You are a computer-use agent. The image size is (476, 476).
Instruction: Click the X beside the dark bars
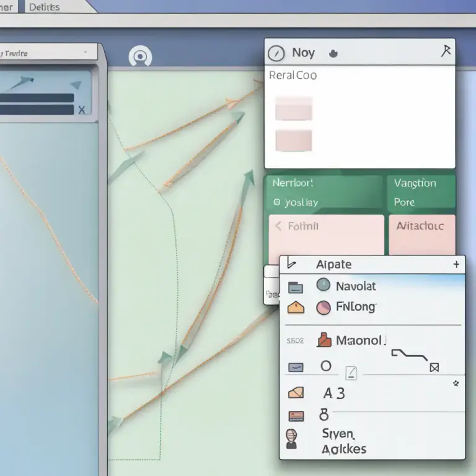81,110
